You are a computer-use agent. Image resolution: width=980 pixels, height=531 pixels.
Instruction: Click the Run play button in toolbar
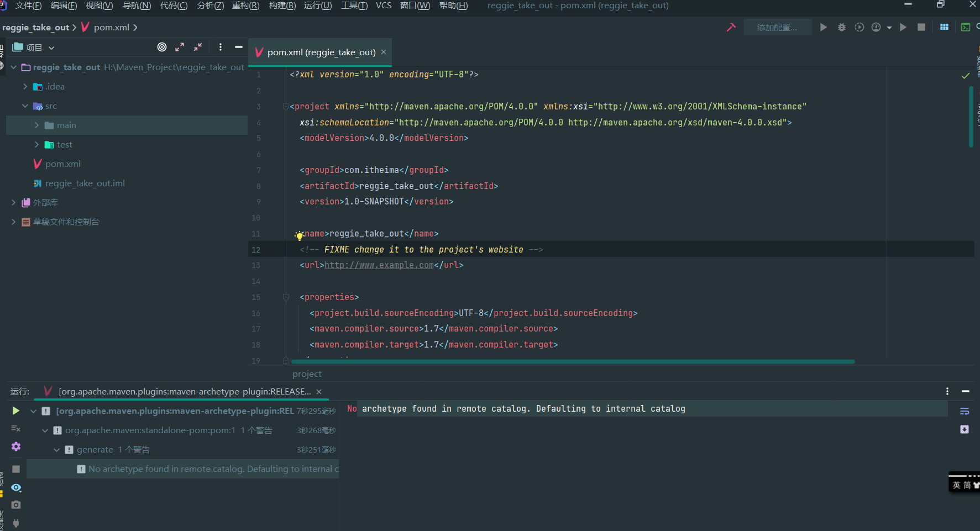[x=824, y=27]
